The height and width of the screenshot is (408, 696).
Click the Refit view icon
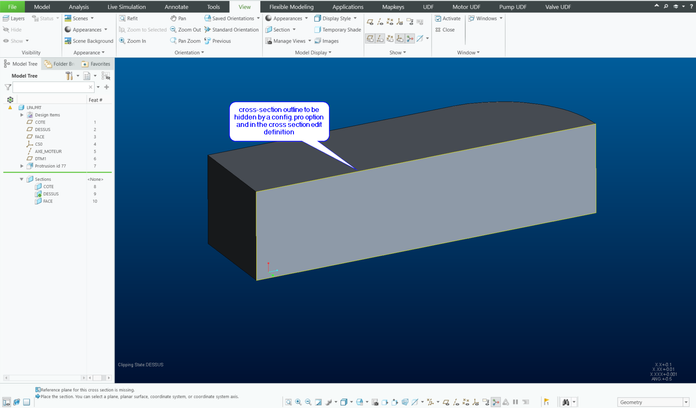(x=122, y=18)
